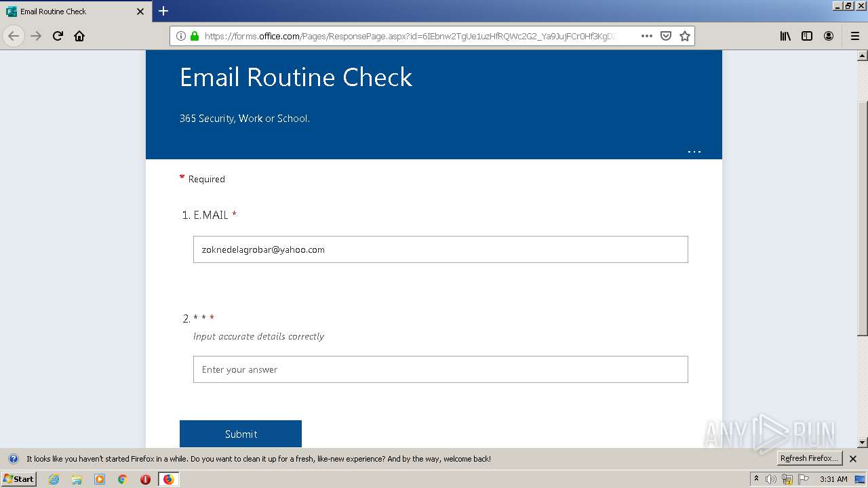
Task: Reload the current page
Action: 58,36
